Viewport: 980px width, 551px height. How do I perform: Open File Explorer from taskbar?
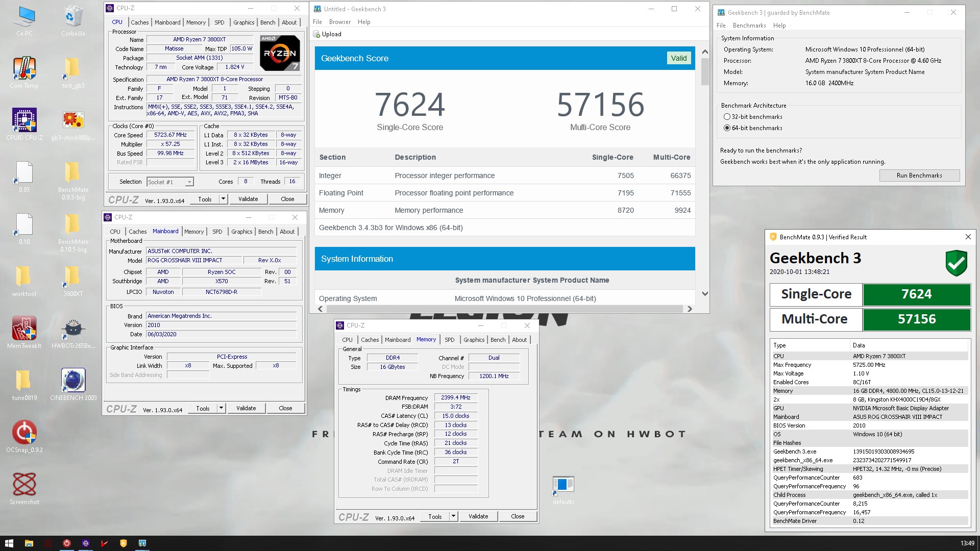pos(29,543)
